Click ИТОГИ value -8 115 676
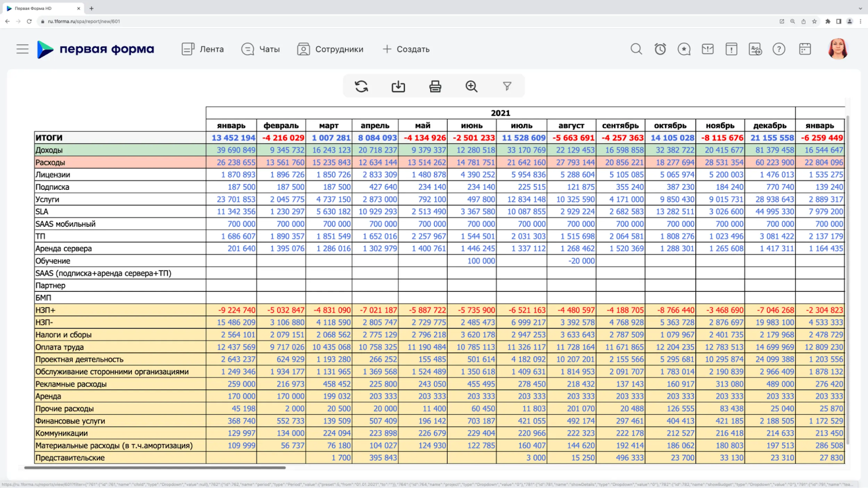 (722, 138)
